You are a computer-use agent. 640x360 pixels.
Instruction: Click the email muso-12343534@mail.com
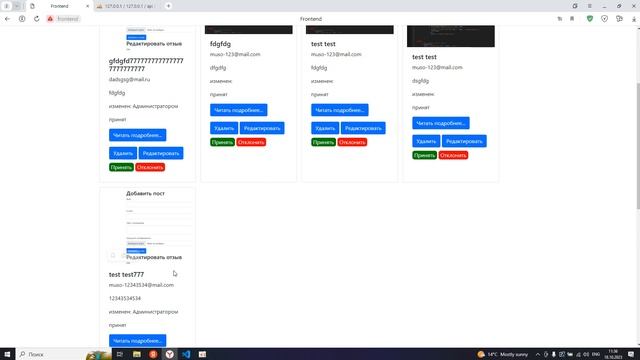141,285
